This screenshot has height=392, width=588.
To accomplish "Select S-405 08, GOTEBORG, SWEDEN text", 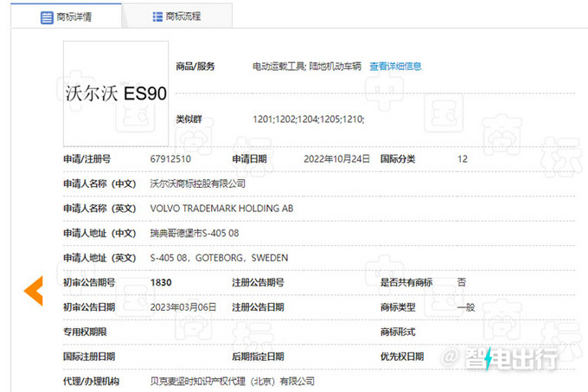I will click(219, 258).
